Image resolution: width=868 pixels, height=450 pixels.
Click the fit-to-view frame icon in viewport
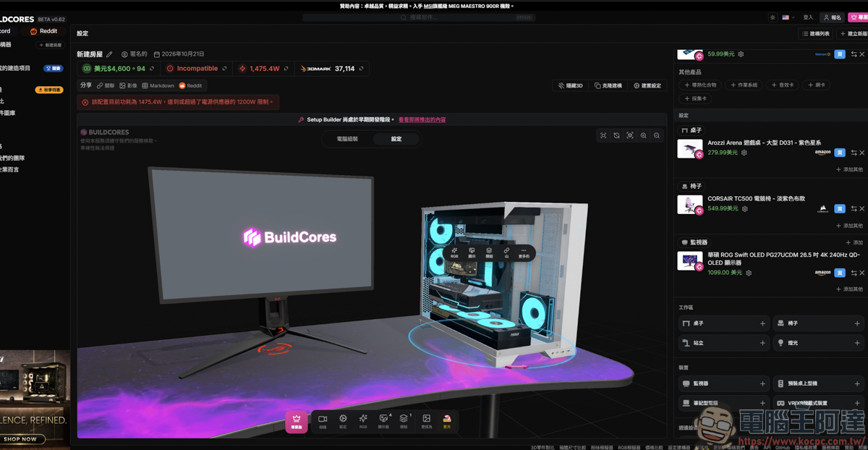point(603,135)
